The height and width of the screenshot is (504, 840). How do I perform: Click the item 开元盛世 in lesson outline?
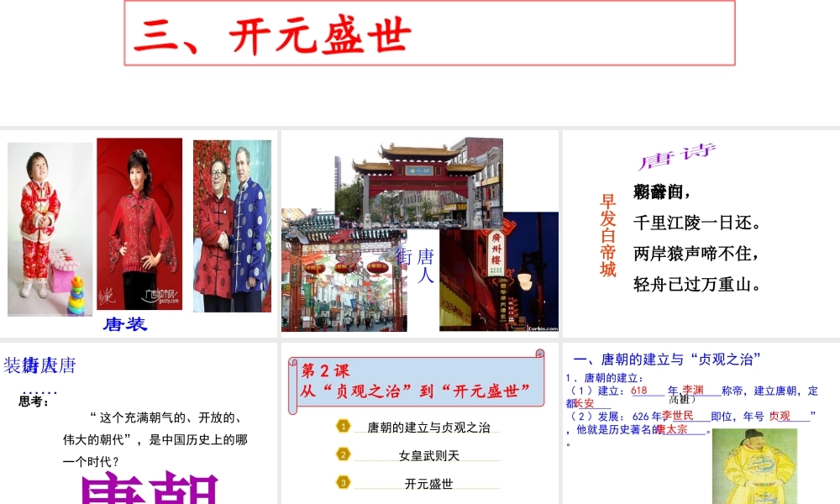click(x=429, y=484)
